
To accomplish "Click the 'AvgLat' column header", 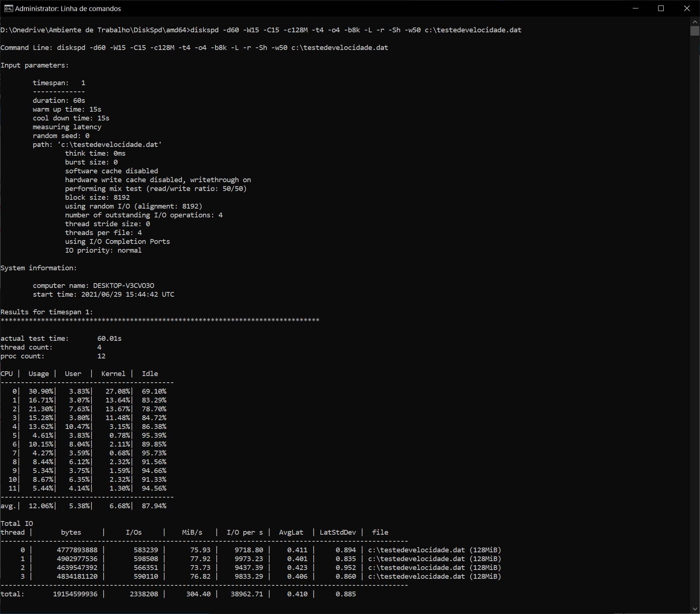I will [x=291, y=532].
